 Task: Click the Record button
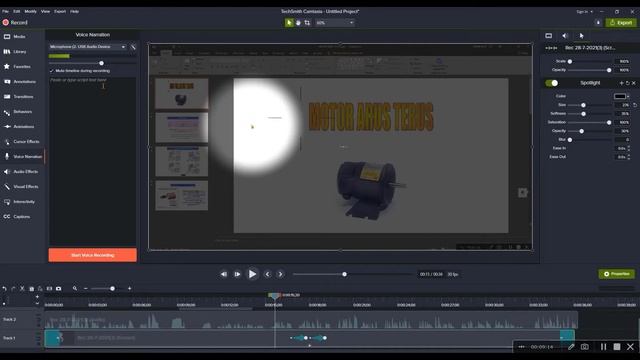pyautogui.click(x=15, y=23)
